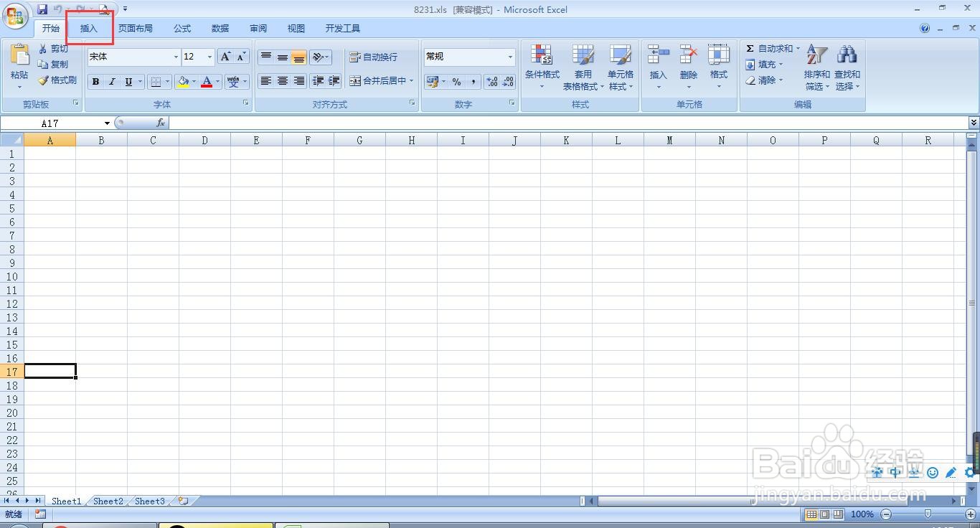Select the 公式 tab

click(x=182, y=29)
